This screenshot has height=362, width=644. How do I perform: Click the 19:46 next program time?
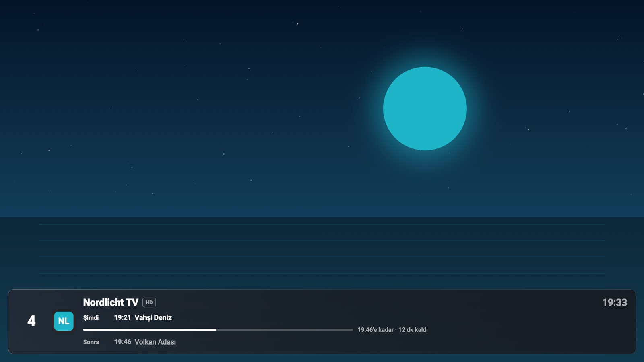click(122, 342)
